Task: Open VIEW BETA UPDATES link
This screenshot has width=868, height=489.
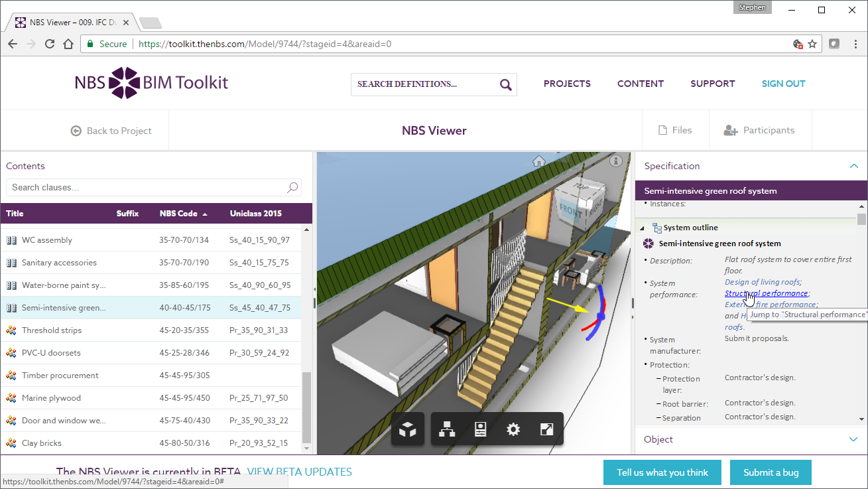Action: point(299,472)
